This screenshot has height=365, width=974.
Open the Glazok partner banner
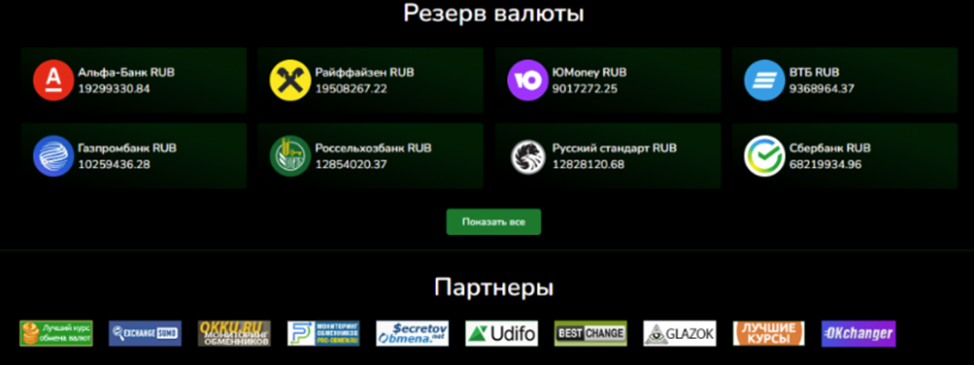point(680,333)
